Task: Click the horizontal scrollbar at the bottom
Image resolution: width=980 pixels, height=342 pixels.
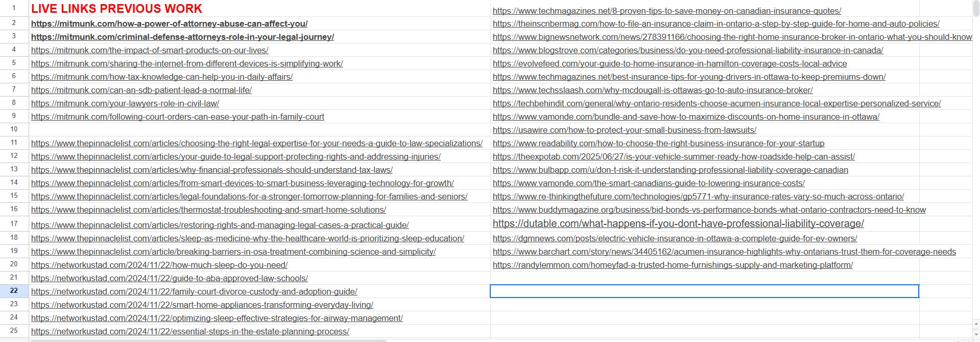Action: 204,340
